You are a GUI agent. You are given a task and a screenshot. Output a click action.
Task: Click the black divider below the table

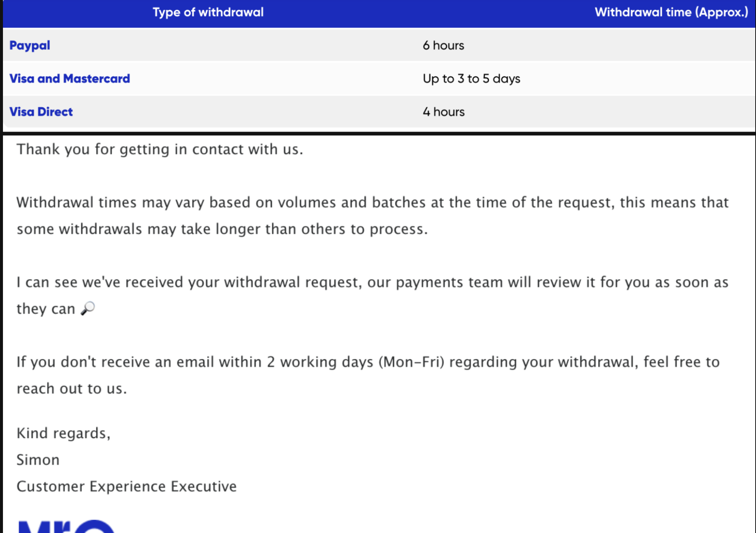[x=378, y=133]
